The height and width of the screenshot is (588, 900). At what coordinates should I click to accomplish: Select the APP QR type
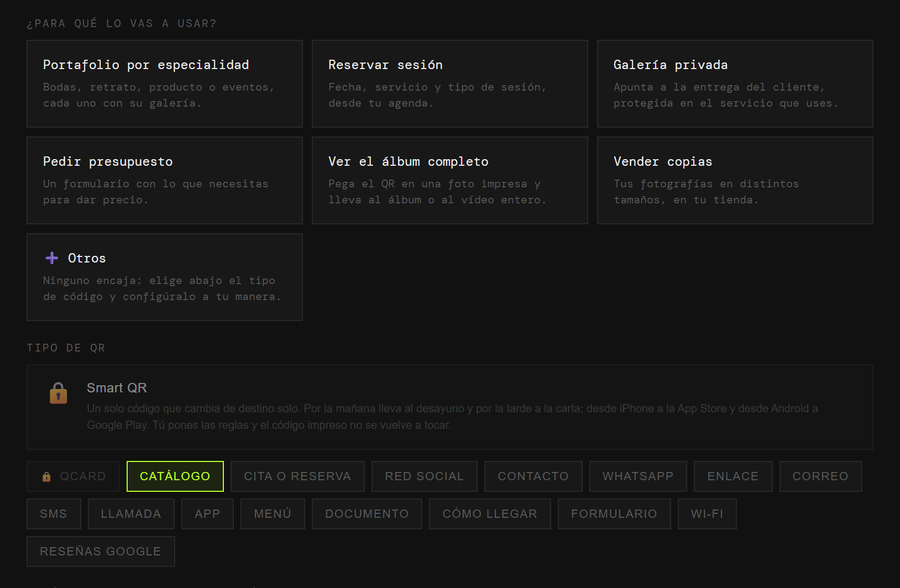[x=207, y=514]
